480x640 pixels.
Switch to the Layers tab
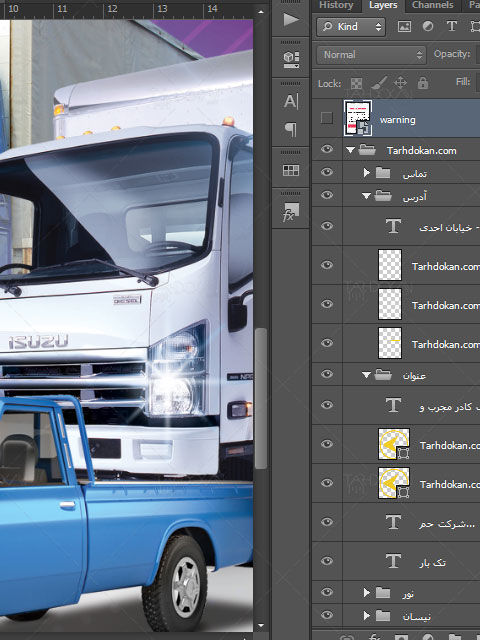click(383, 5)
